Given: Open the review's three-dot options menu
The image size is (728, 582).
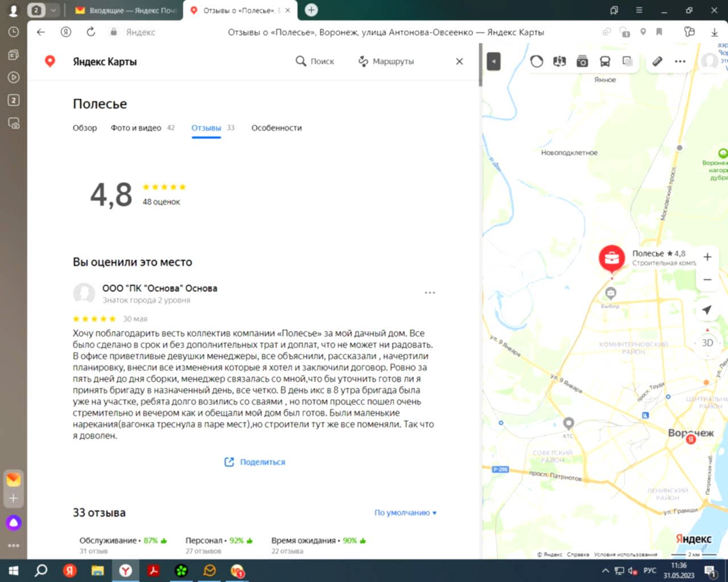Looking at the screenshot, I should pos(429,293).
